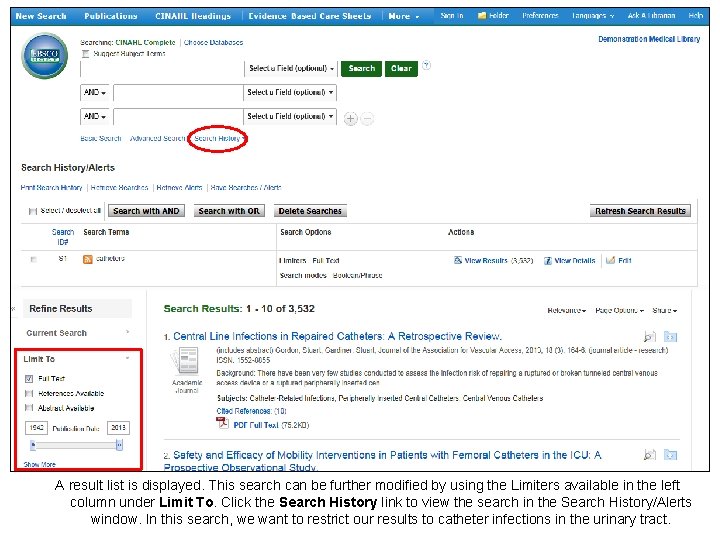
Task: Uncheck the Full Text limiter
Action: click(x=29, y=379)
